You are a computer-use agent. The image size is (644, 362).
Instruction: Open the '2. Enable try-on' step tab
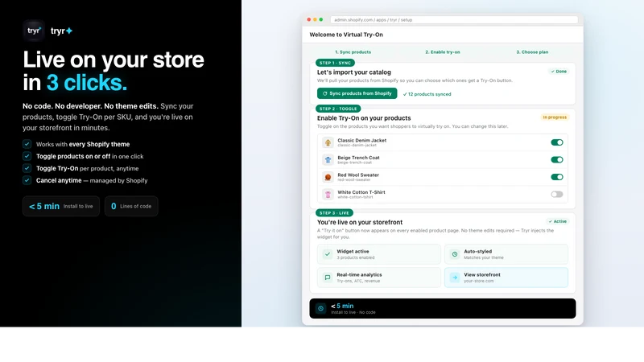click(x=442, y=52)
